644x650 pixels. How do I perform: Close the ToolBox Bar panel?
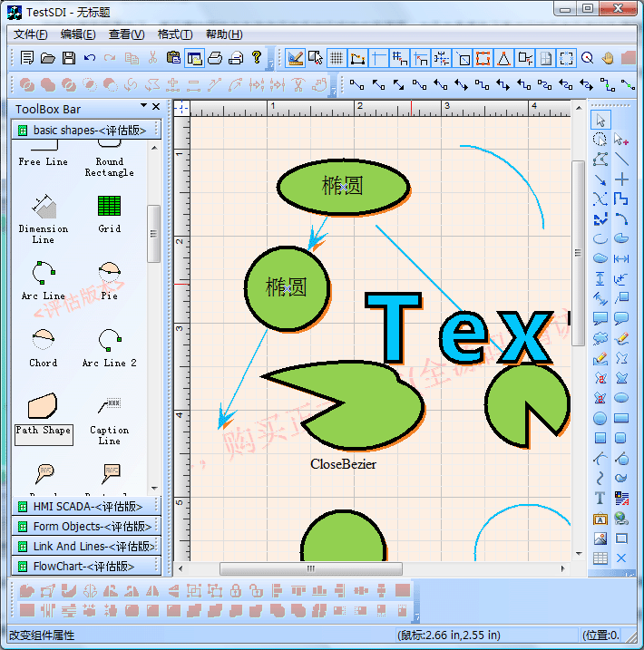[x=156, y=107]
